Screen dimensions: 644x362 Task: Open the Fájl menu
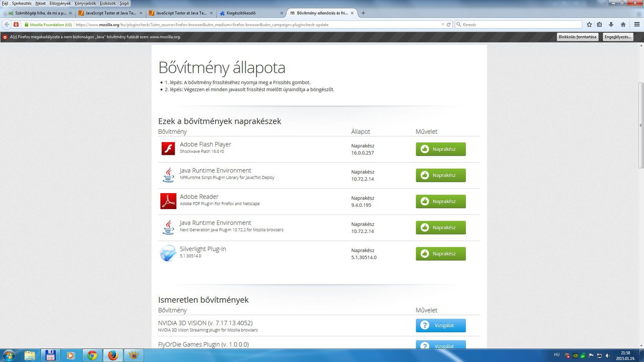[5, 3]
